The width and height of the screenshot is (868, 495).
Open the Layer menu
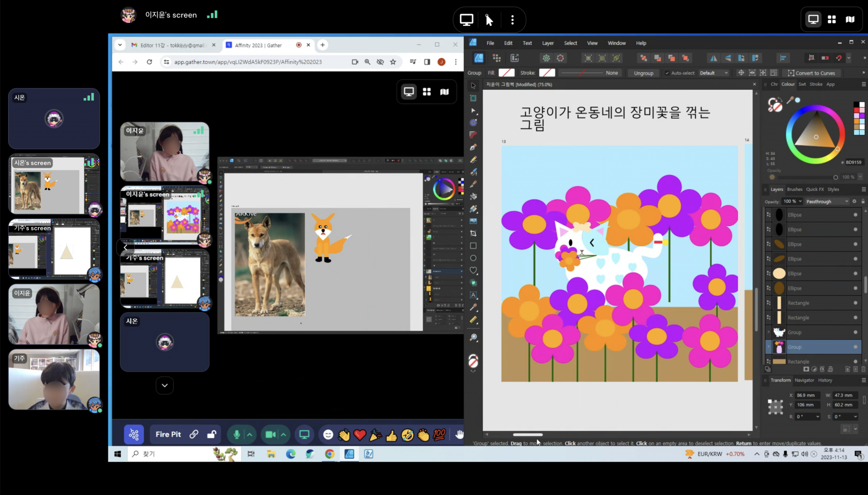point(548,43)
